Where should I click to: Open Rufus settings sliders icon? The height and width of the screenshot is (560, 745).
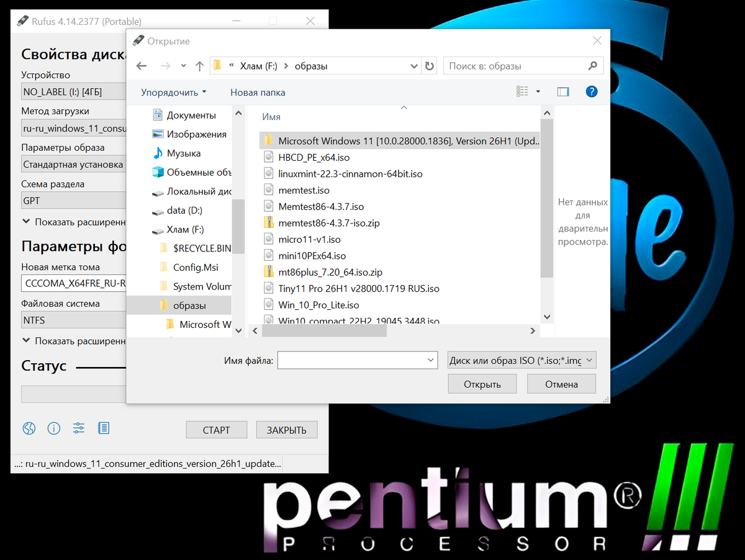click(x=79, y=428)
